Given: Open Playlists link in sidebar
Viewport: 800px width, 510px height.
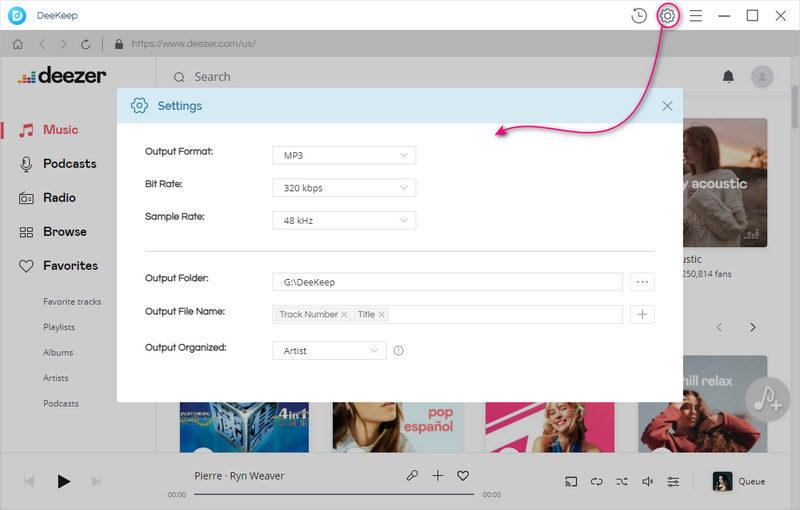Looking at the screenshot, I should click(59, 327).
